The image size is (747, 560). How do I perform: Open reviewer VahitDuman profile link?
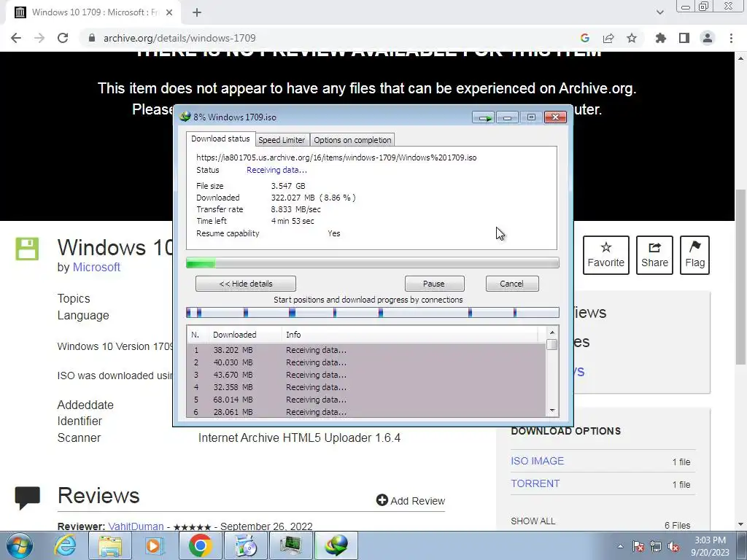[x=136, y=526]
